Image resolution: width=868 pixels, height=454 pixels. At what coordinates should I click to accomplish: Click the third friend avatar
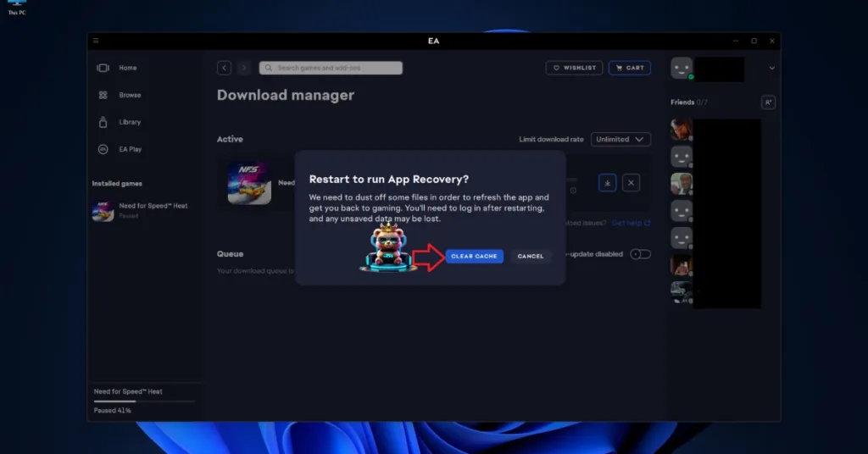pyautogui.click(x=682, y=184)
